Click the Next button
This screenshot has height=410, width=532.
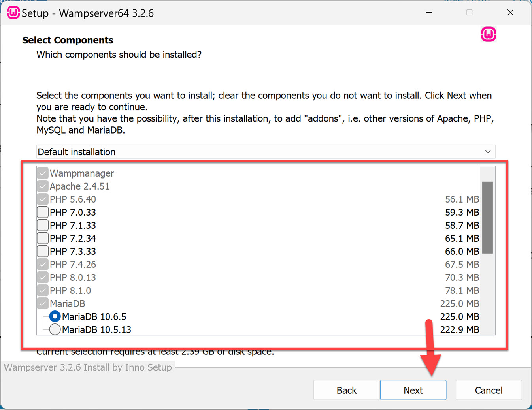413,390
